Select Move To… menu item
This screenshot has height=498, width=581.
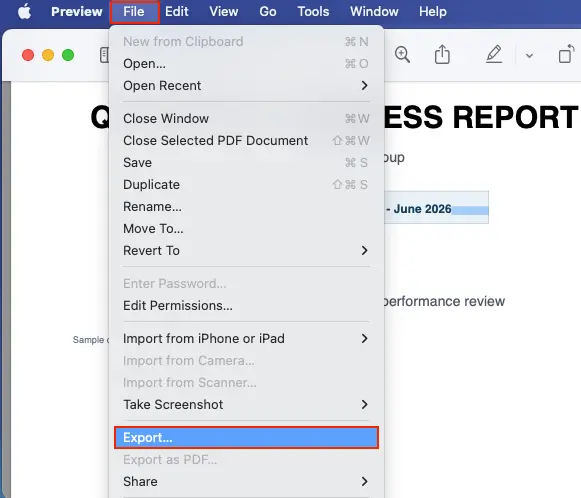(246, 229)
